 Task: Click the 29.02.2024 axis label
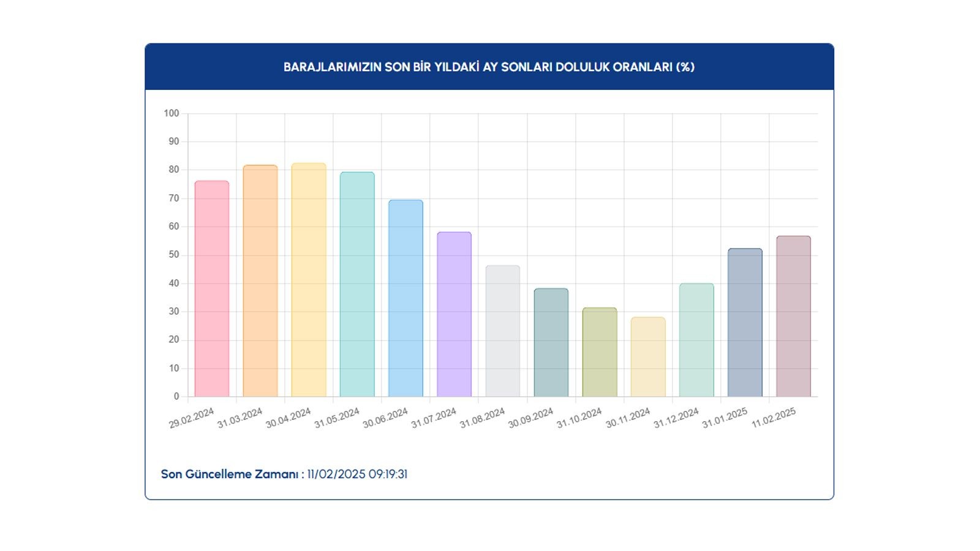point(192,418)
